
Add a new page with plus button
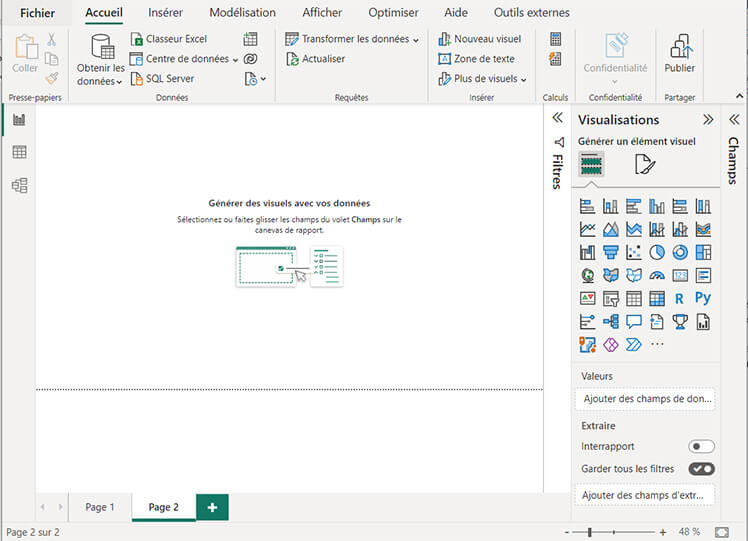[x=212, y=507]
